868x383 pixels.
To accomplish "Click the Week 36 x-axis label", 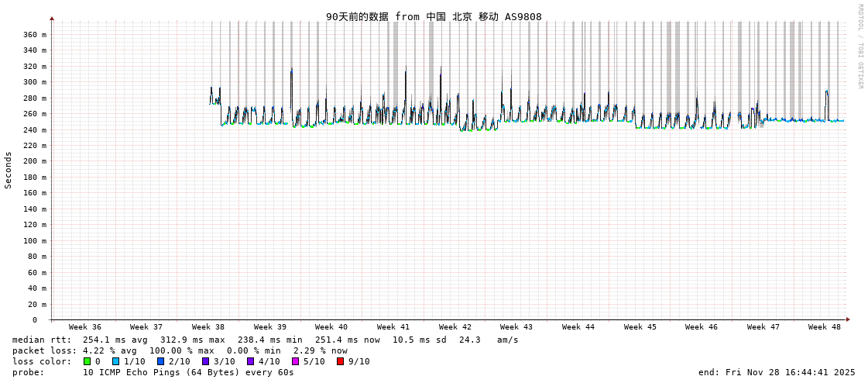I will point(85,327).
